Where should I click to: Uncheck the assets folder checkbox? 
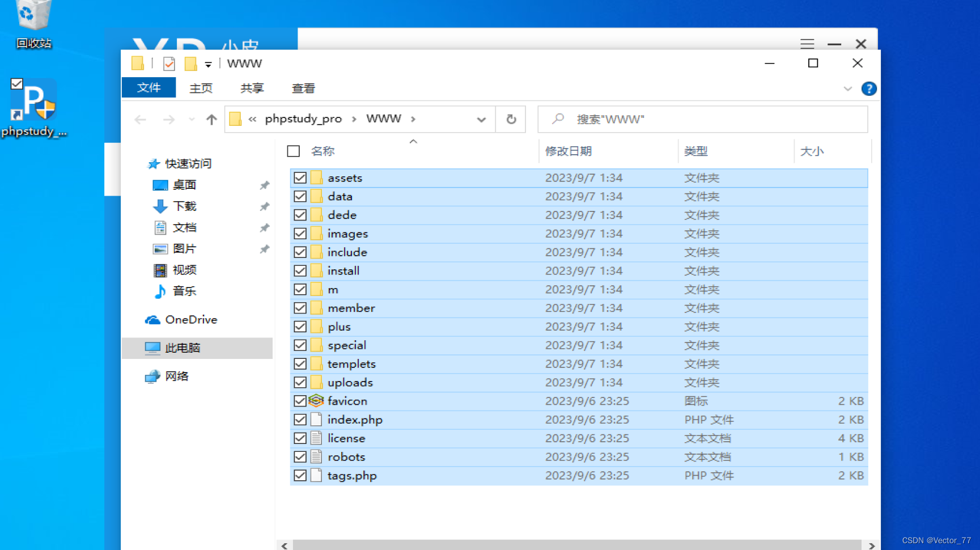[300, 177]
